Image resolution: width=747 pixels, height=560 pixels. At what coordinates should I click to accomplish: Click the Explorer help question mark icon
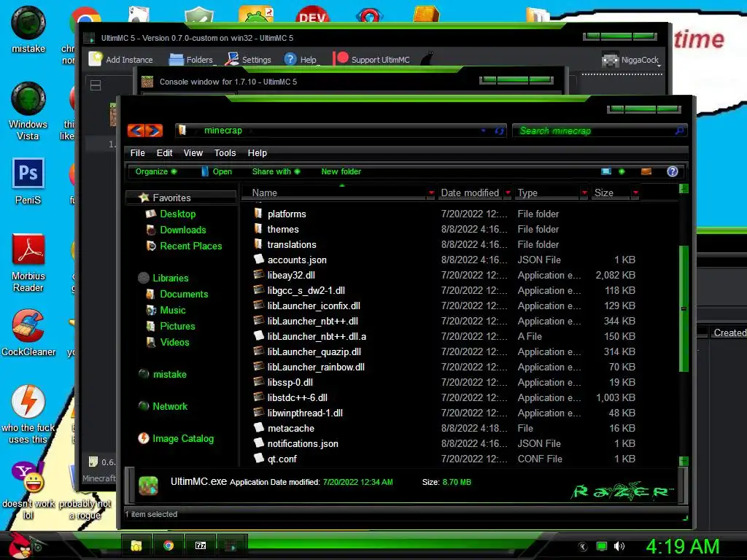[x=672, y=171]
